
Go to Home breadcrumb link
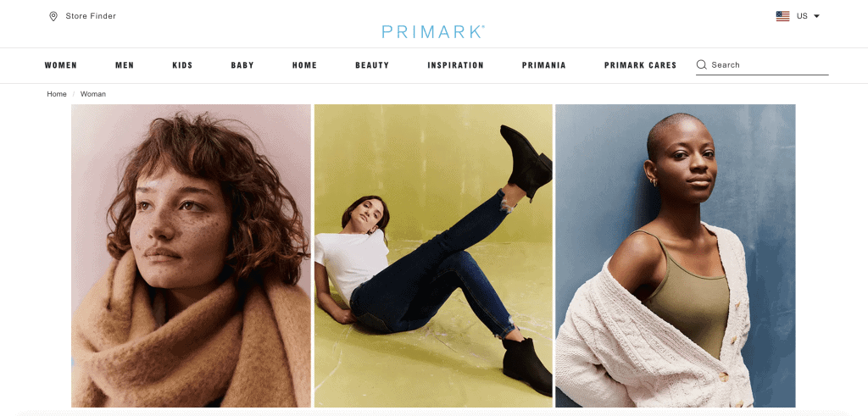57,94
